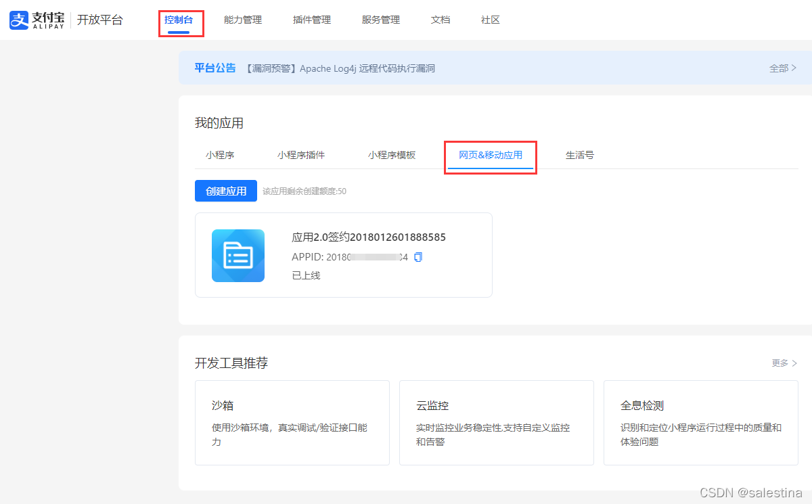This screenshot has height=504, width=812.
Task: Open the 控制台 menu
Action: point(179,20)
